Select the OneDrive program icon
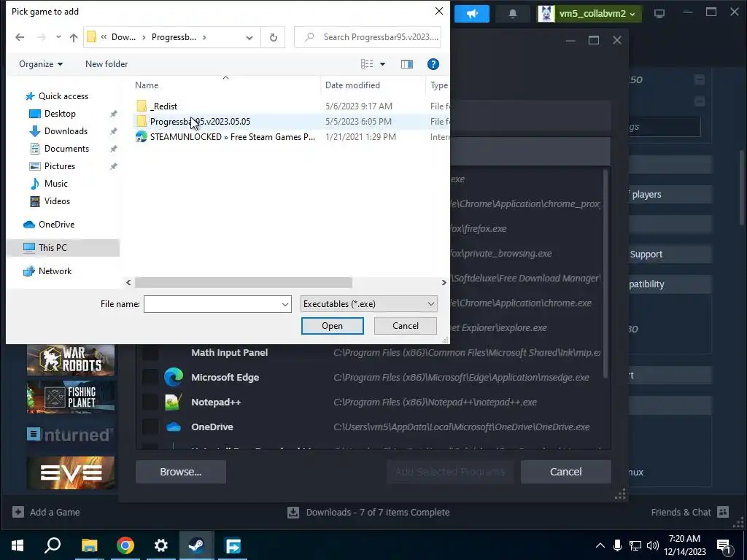Image resolution: width=747 pixels, height=560 pixels. click(174, 427)
